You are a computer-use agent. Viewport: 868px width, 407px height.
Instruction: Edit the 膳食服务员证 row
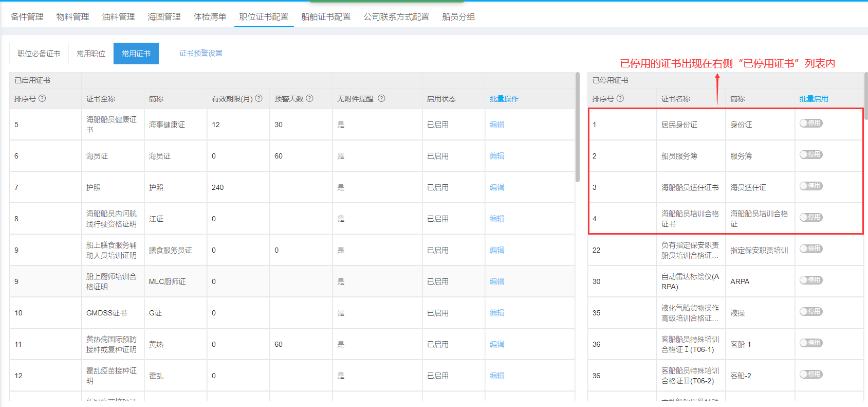pyautogui.click(x=497, y=250)
